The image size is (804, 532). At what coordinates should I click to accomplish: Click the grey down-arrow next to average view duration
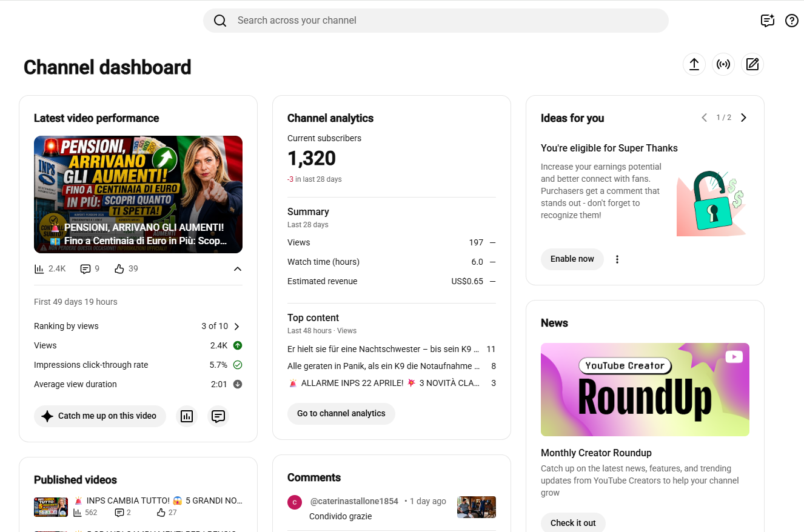click(238, 384)
